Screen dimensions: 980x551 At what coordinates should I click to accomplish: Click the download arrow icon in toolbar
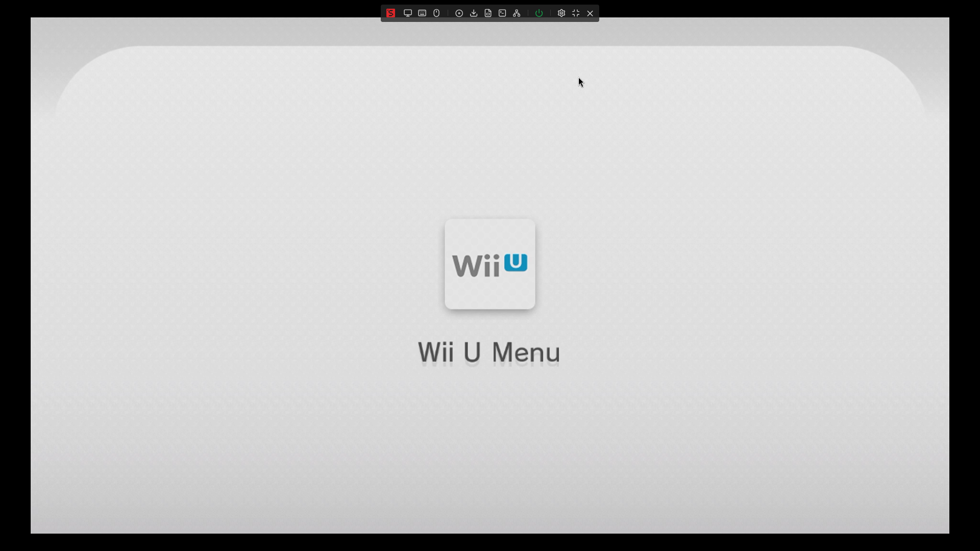[474, 13]
